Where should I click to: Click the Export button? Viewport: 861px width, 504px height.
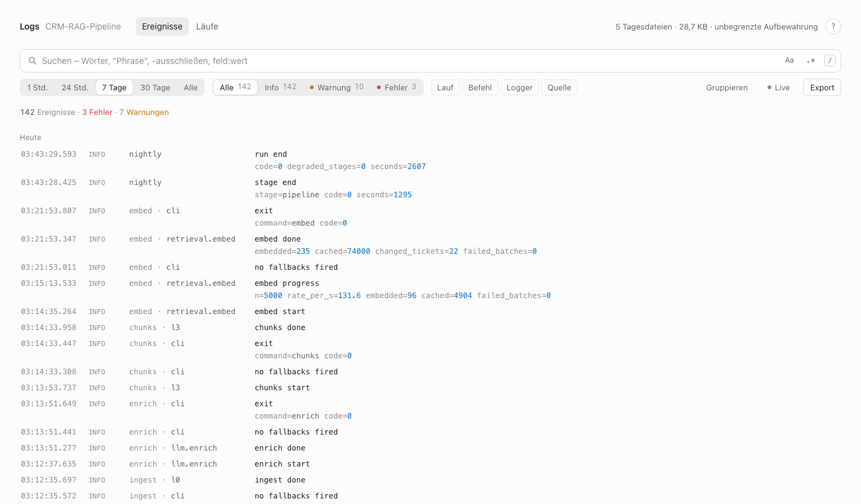(x=822, y=87)
